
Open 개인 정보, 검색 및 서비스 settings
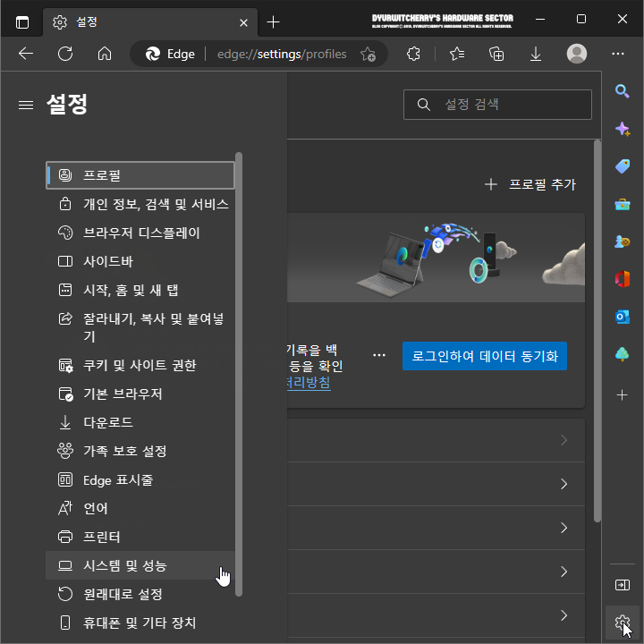pyautogui.click(x=140, y=204)
